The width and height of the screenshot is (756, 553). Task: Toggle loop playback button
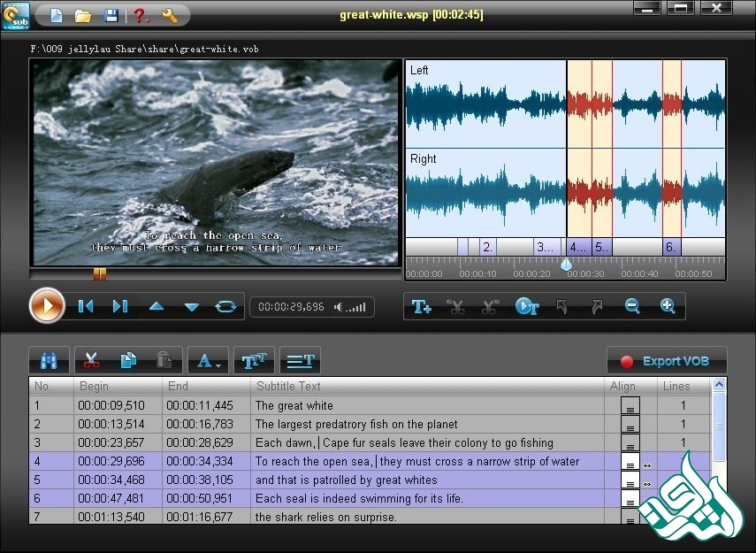(x=226, y=307)
